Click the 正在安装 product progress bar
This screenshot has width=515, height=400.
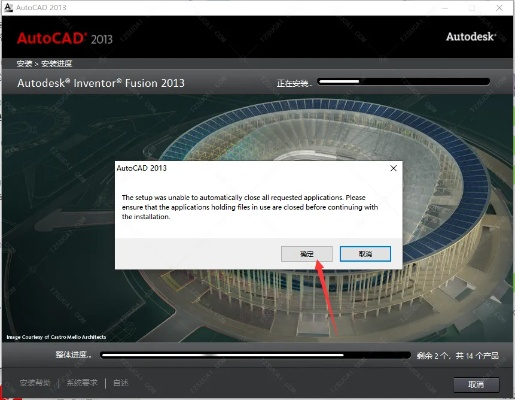tap(403, 82)
